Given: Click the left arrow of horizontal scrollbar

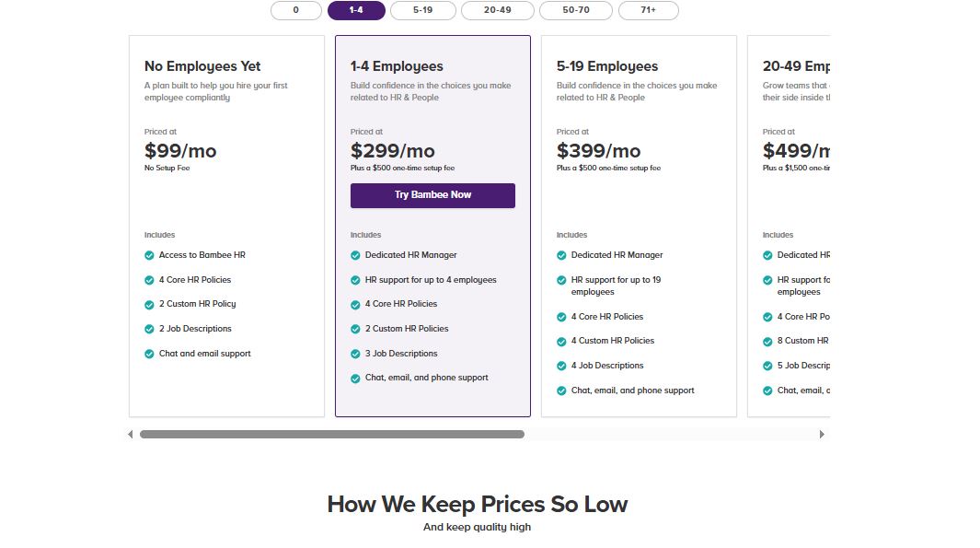Looking at the screenshot, I should (131, 434).
